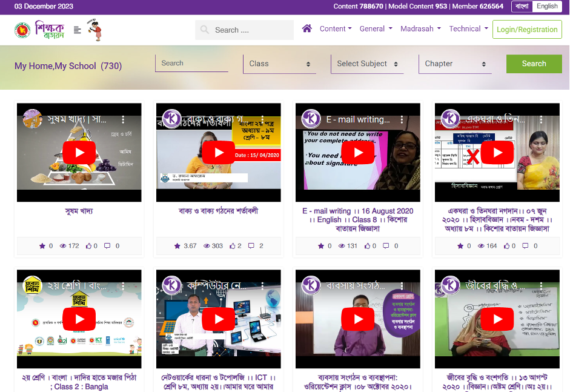
Task: Play the সুষম খাদ্য video
Action: coord(79,152)
